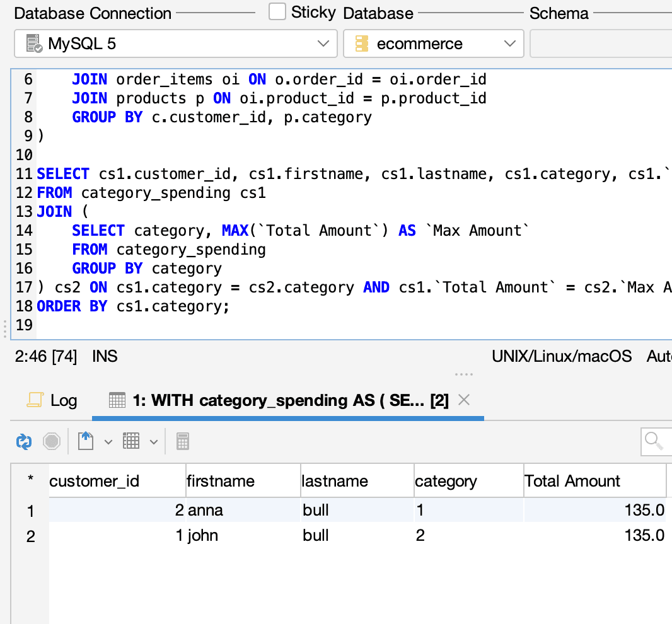Sort by firstname column header
This screenshot has height=624, width=672.
coord(243,481)
